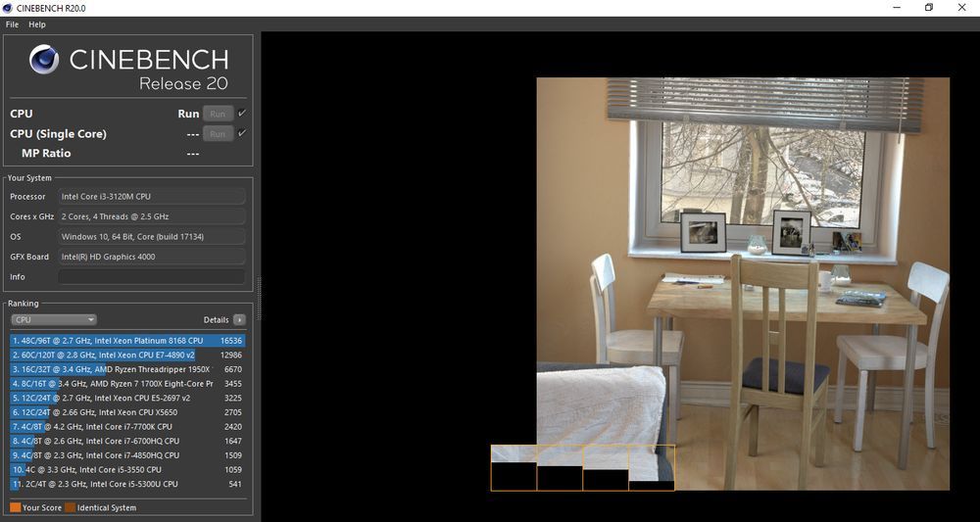Select ranking row Intel Core i7-7700K CPU
This screenshot has width=980, height=522.
[x=127, y=427]
